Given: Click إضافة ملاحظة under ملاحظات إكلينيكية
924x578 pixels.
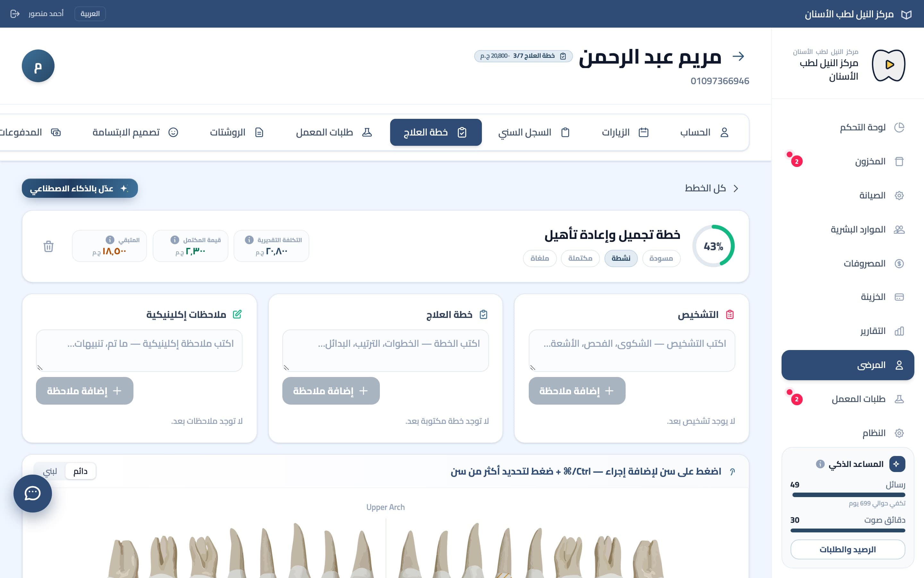Looking at the screenshot, I should point(85,391).
